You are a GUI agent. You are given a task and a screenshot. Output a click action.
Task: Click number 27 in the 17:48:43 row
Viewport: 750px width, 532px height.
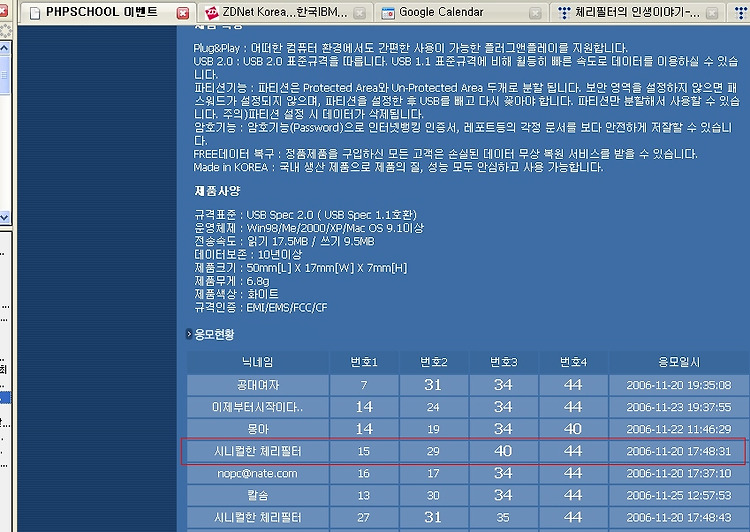(x=364, y=517)
